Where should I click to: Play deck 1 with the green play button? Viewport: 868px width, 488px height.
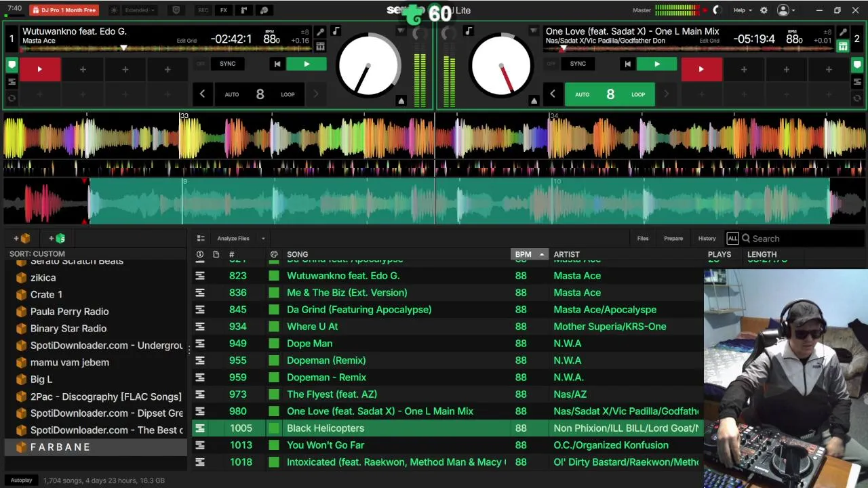tap(307, 64)
